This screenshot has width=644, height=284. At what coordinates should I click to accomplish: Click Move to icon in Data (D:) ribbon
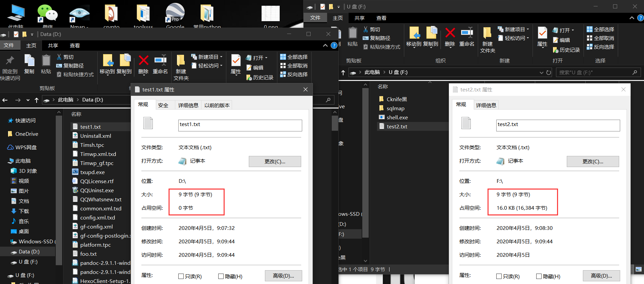[x=107, y=60]
